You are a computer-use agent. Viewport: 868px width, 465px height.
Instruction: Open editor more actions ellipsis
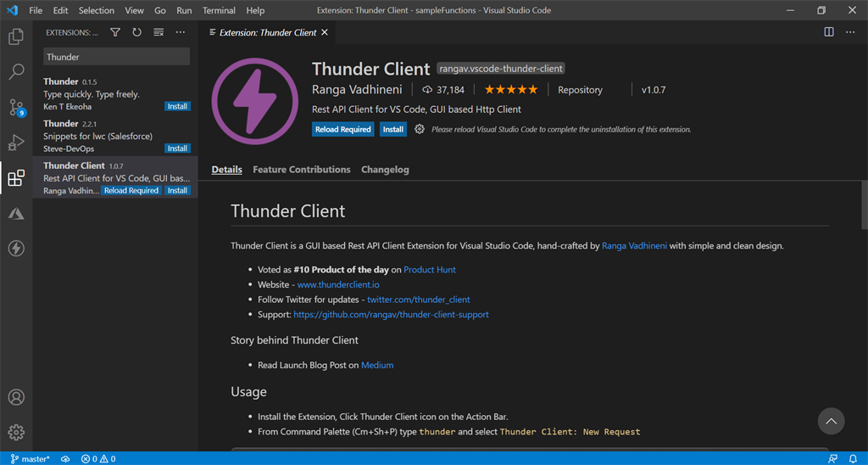(x=850, y=32)
